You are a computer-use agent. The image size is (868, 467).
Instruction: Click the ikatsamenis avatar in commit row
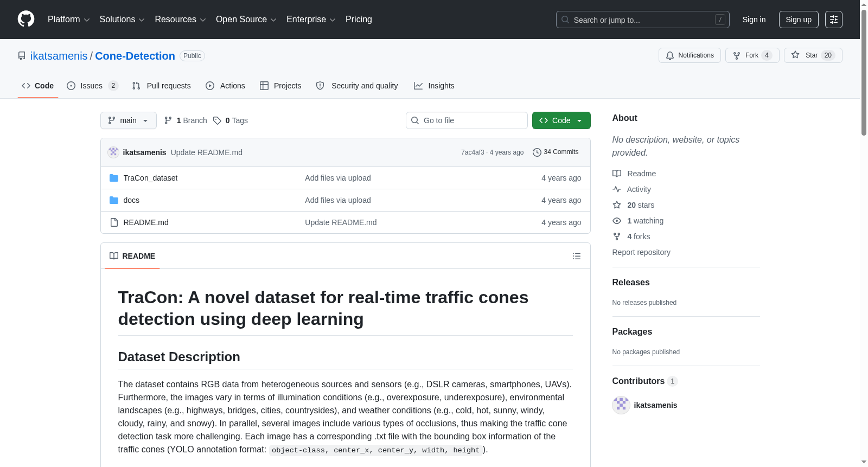point(113,152)
